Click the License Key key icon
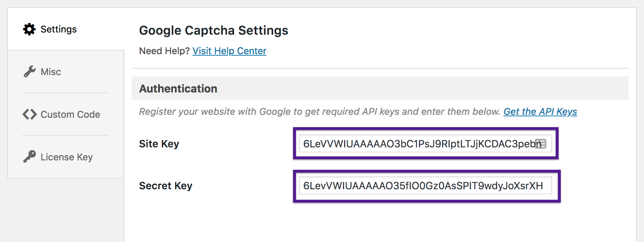 pyautogui.click(x=30, y=157)
